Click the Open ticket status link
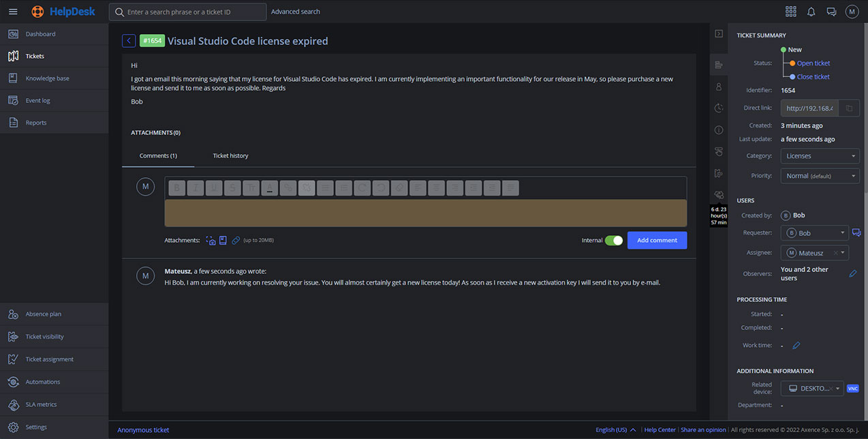The image size is (868, 439). tap(813, 63)
